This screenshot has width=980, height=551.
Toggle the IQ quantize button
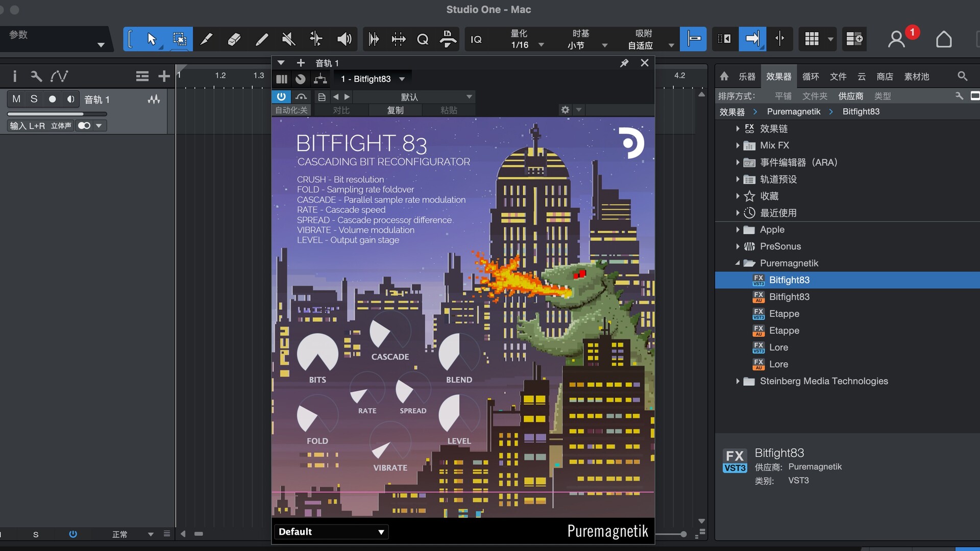tap(476, 39)
